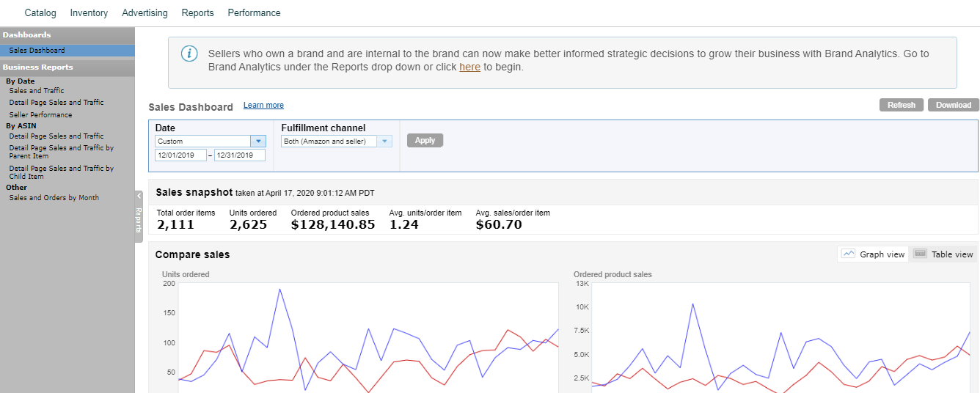
Task: Edit the start date field 12/01/2019
Action: click(x=180, y=155)
